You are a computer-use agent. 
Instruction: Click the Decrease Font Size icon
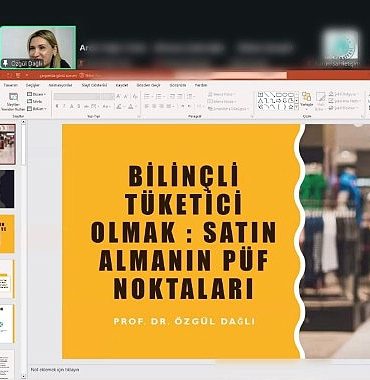click(x=126, y=96)
